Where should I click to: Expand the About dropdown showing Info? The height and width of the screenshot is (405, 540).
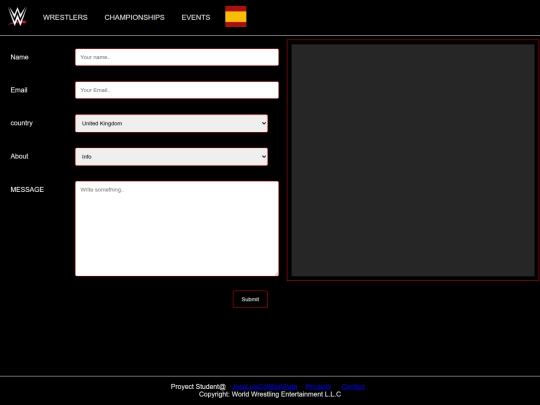[x=172, y=157]
